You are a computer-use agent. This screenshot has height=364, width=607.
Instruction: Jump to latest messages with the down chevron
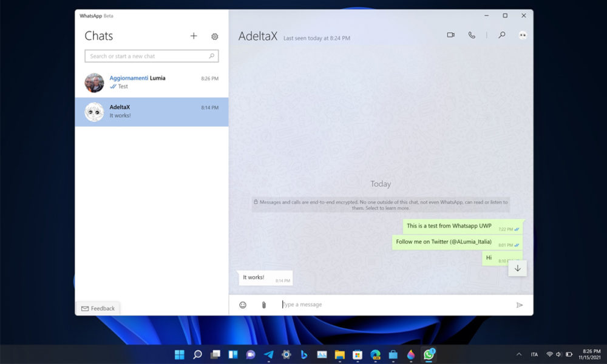517,267
